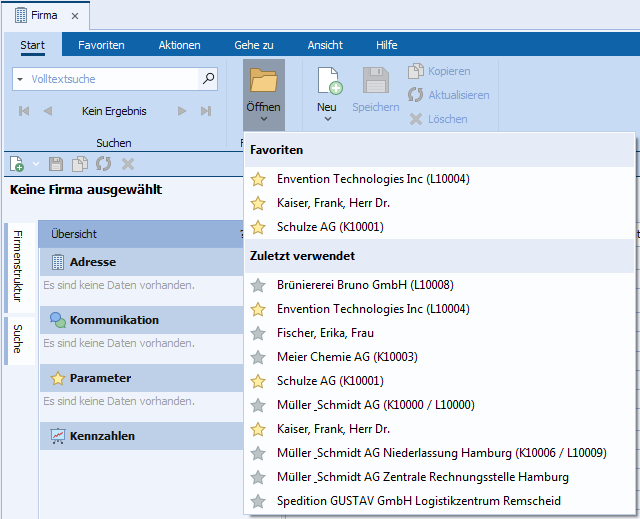Click into the Volltextsuche text field
640x519 pixels.
click(110, 78)
